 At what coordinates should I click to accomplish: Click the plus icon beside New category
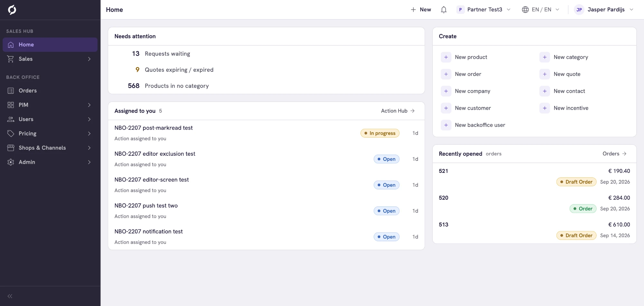[x=545, y=57]
